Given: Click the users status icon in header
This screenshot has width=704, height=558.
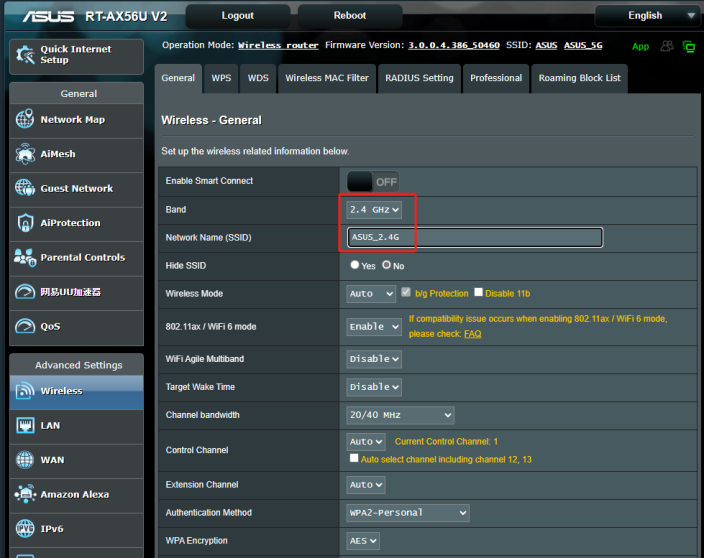Looking at the screenshot, I should pos(667,46).
